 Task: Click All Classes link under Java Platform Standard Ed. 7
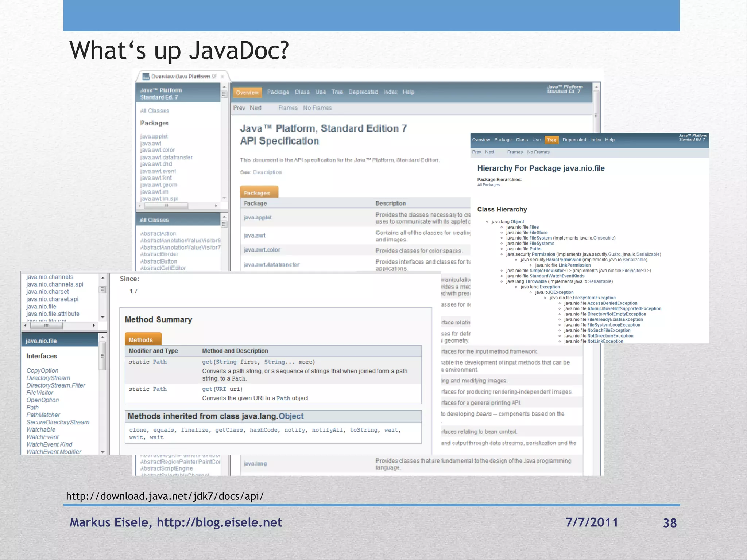[155, 110]
